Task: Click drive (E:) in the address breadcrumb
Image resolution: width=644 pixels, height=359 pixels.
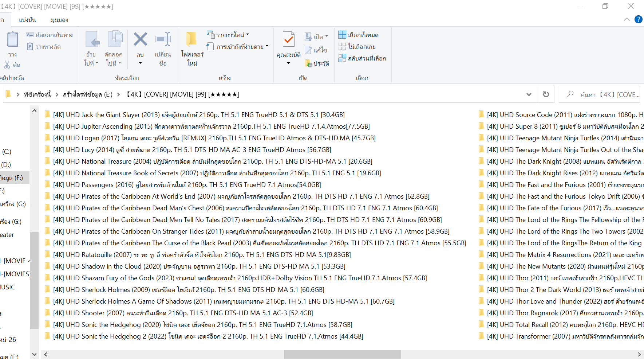Action: click(88, 94)
